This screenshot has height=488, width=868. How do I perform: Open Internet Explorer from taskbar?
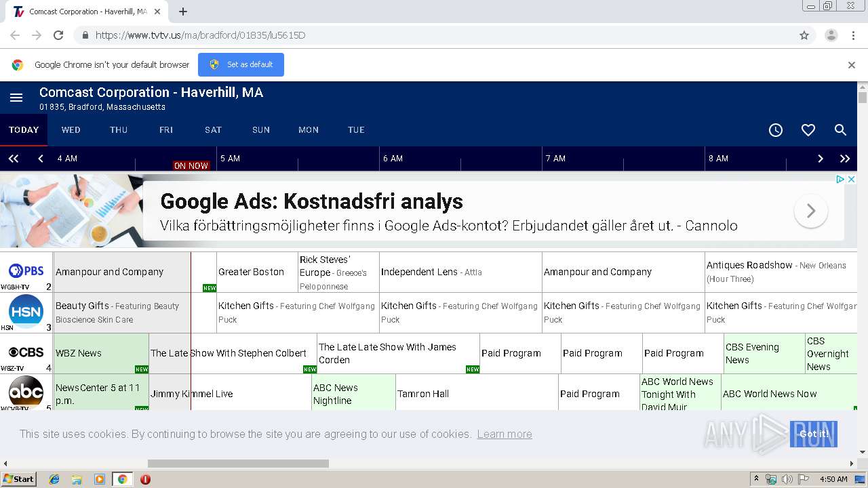click(x=54, y=479)
